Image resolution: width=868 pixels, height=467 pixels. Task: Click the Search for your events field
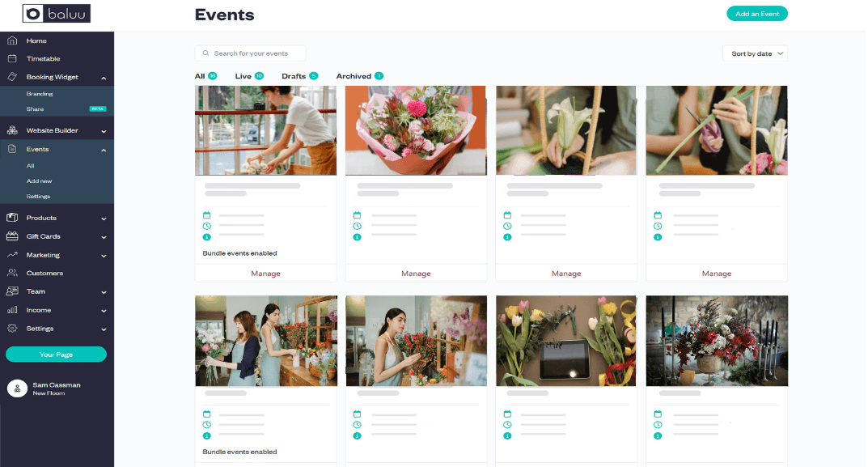click(x=251, y=53)
